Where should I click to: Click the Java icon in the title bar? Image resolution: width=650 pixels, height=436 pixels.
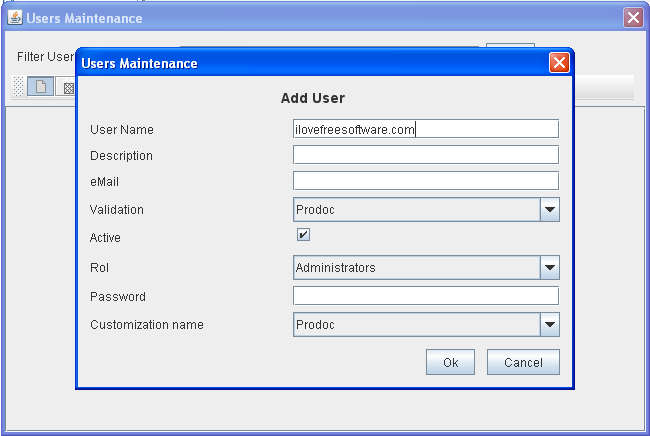[15, 18]
